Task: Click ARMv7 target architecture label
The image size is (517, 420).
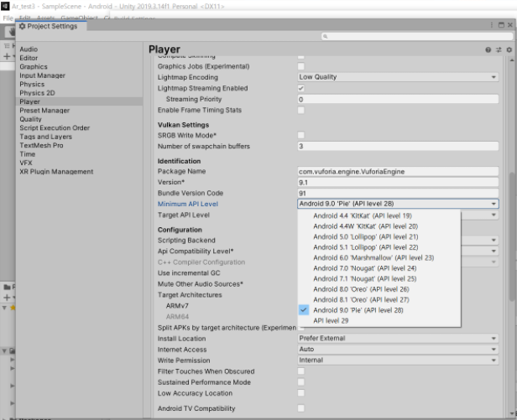Action: tap(177, 306)
